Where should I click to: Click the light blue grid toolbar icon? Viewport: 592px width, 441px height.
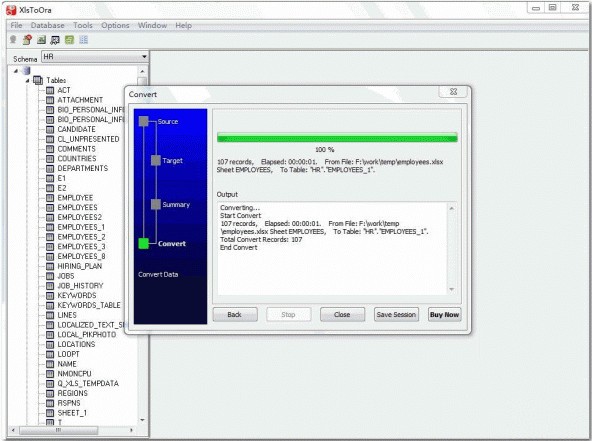point(83,40)
